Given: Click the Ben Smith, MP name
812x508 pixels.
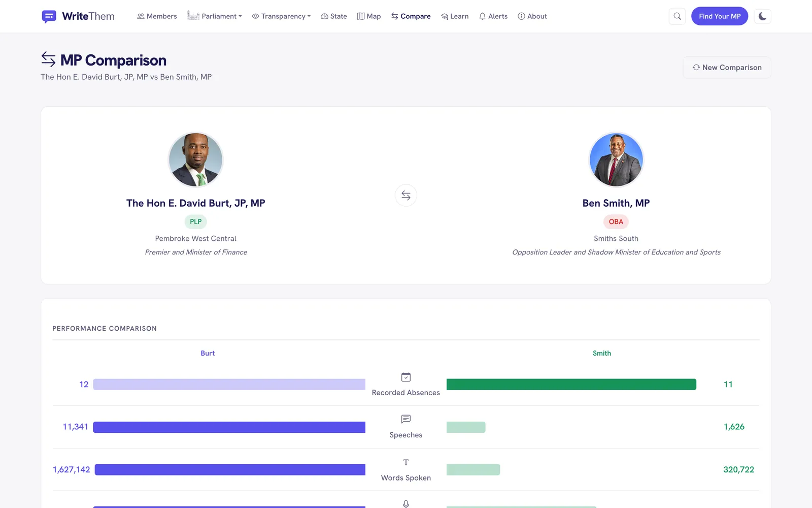Looking at the screenshot, I should pyautogui.click(x=616, y=203).
